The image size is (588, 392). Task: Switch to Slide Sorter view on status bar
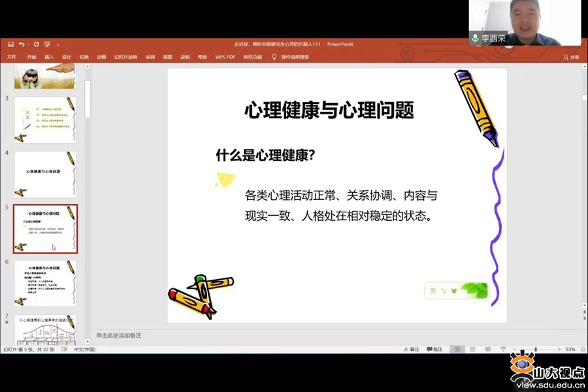point(472,350)
